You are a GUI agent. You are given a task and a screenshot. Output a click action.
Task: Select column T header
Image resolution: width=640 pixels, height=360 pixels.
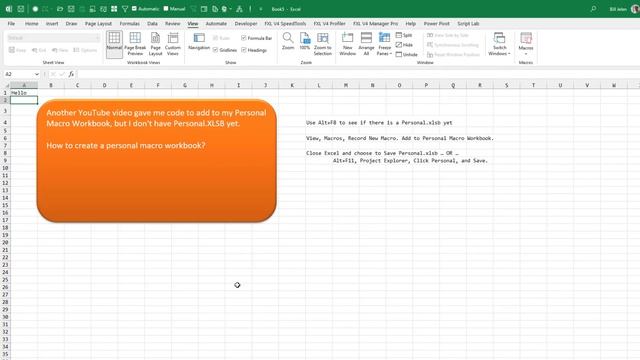point(533,85)
